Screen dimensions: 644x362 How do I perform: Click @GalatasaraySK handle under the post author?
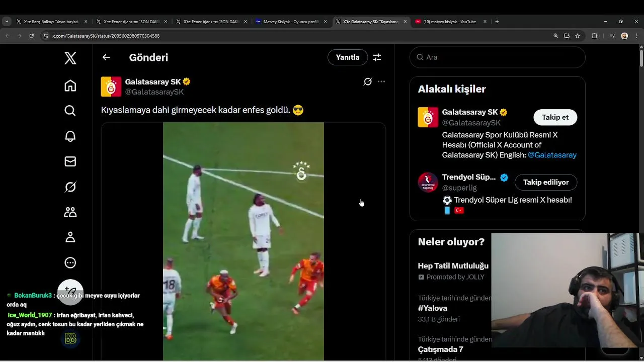pyautogui.click(x=154, y=92)
